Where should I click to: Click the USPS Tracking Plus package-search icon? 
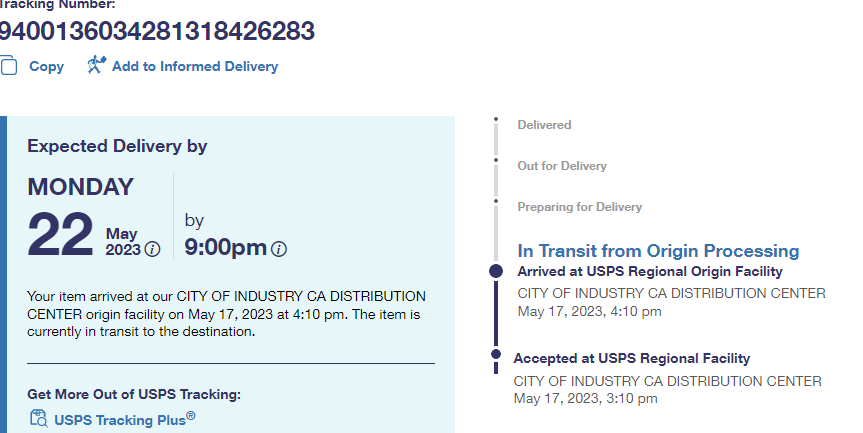tap(38, 419)
